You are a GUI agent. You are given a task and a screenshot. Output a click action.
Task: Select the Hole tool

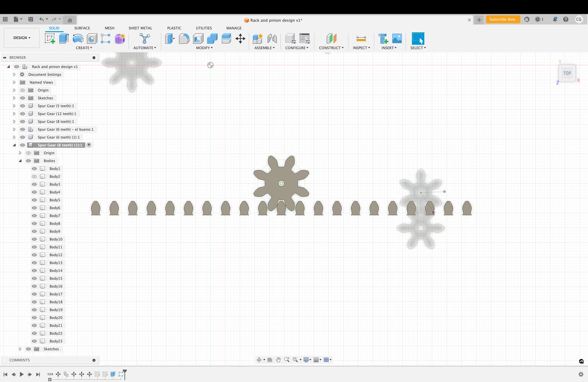pyautogui.click(x=92, y=39)
